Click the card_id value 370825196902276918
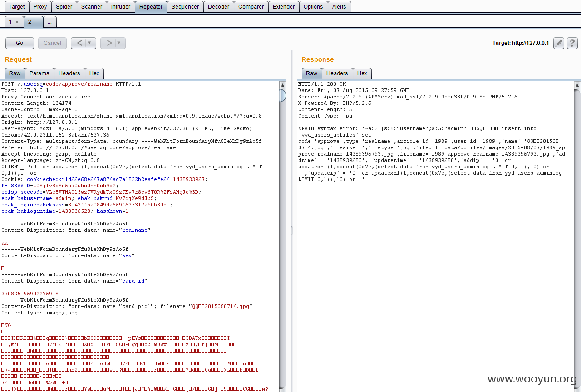581x392 pixels. [x=30, y=294]
